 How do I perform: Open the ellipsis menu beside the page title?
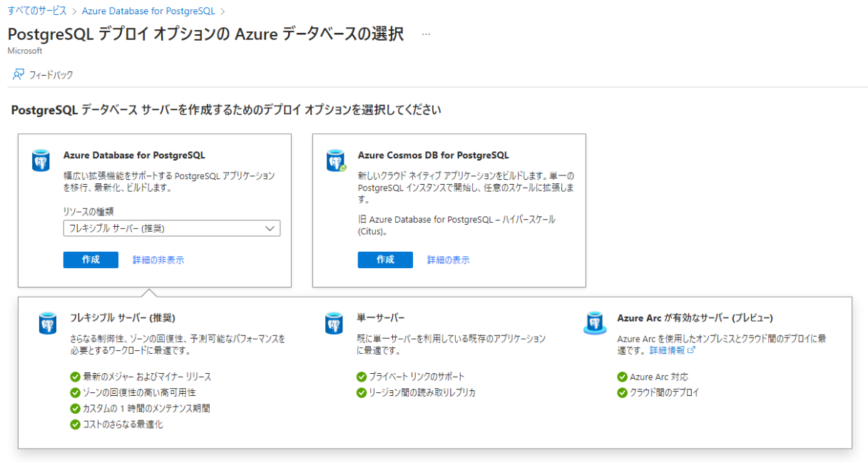tap(426, 34)
